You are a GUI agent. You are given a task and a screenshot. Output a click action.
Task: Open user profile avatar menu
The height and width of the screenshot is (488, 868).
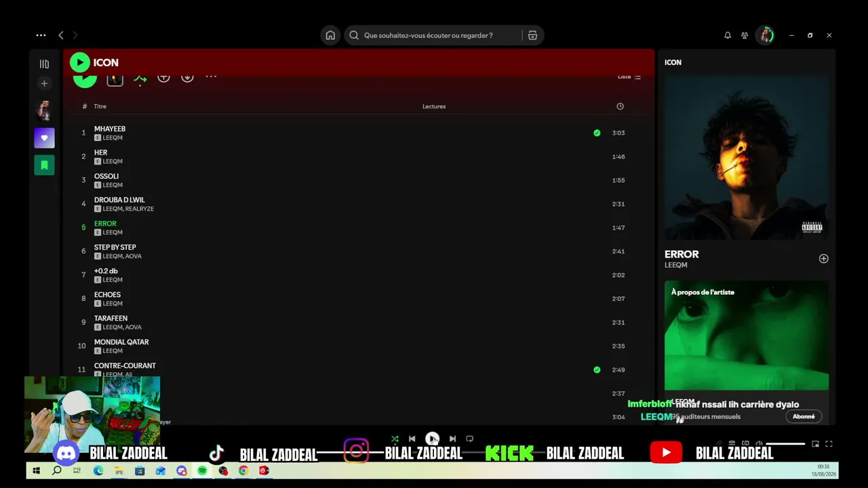766,35
